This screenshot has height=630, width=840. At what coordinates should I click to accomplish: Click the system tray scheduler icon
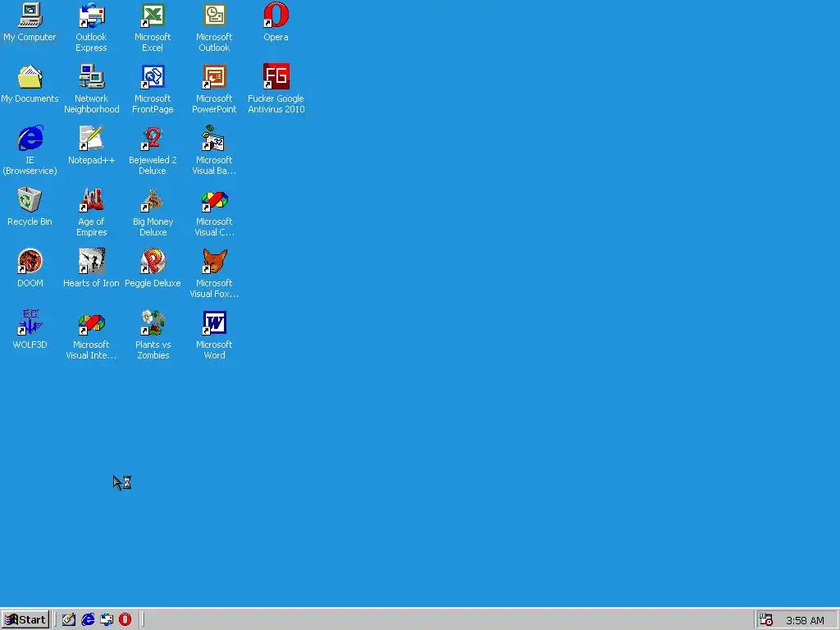pos(767,619)
